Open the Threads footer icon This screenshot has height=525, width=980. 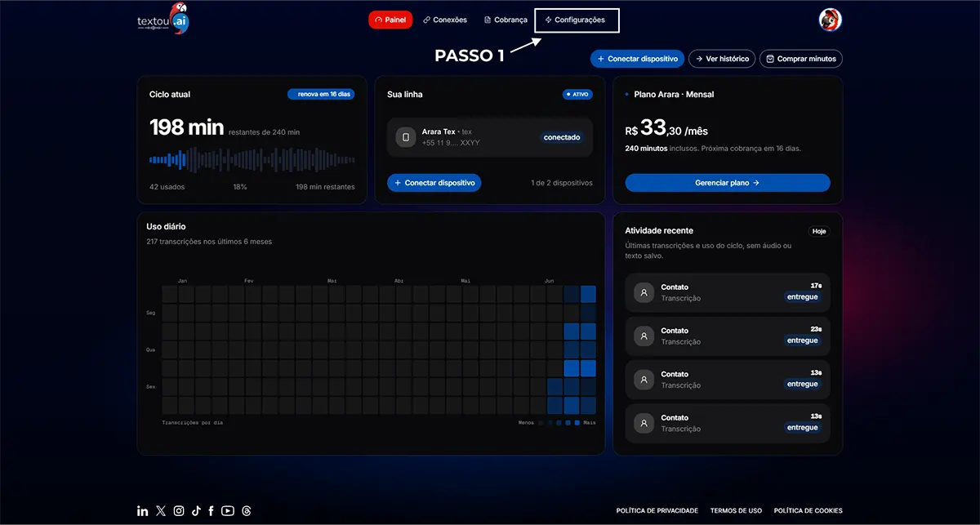pyautogui.click(x=247, y=511)
